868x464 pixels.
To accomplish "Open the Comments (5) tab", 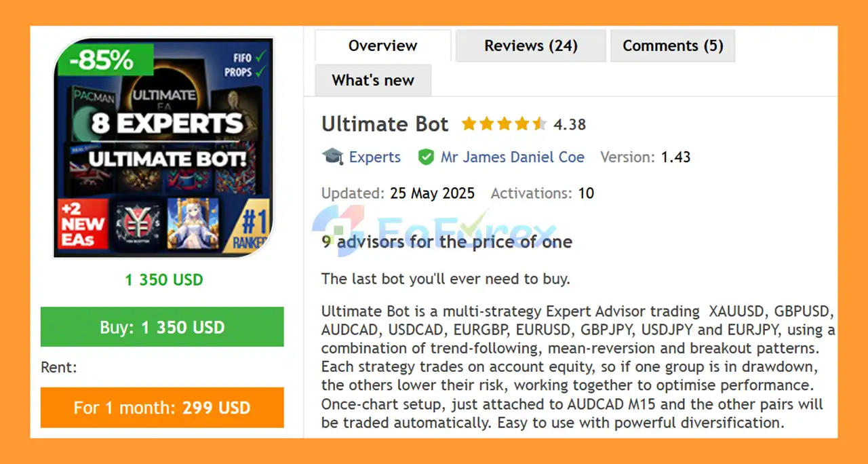I will tap(673, 45).
